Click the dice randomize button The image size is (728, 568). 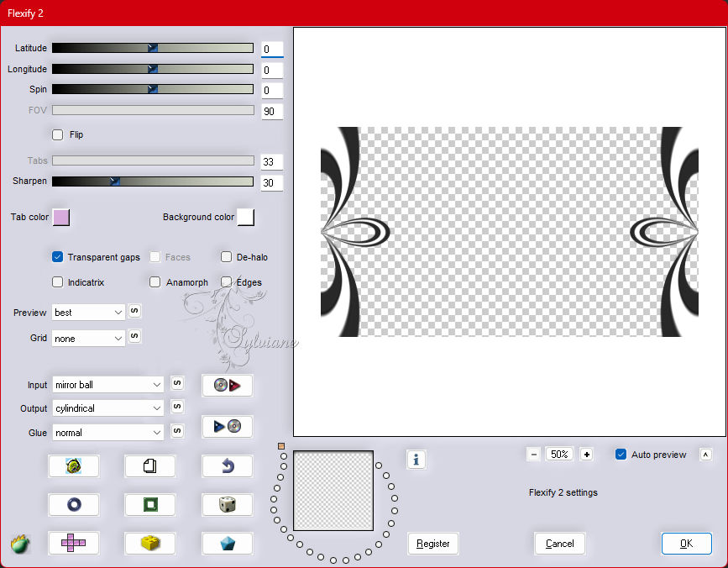tap(227, 504)
